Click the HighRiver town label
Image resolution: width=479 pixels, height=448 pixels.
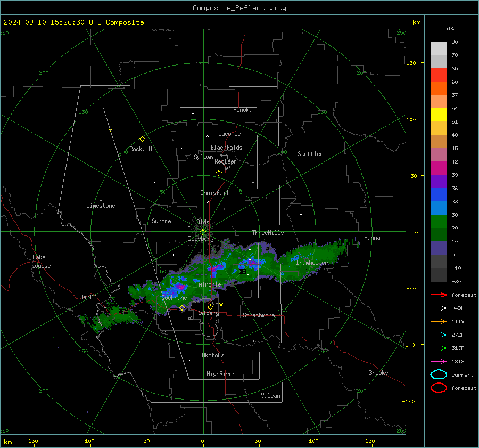tap(221, 374)
